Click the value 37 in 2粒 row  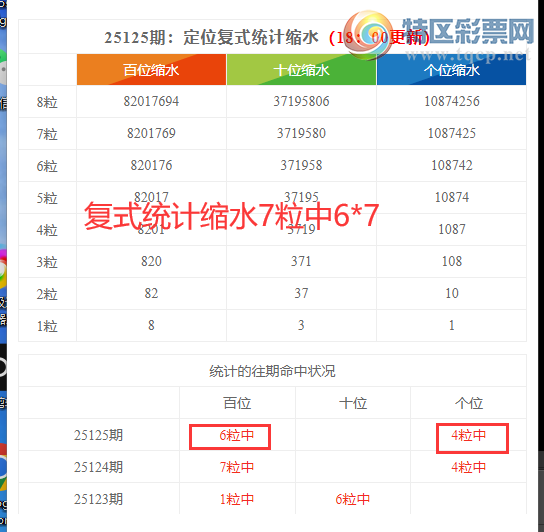(301, 293)
